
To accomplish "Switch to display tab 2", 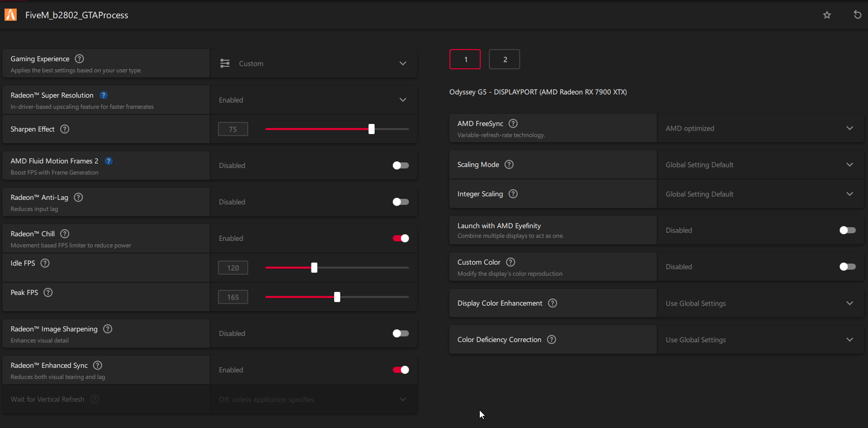I will point(505,59).
